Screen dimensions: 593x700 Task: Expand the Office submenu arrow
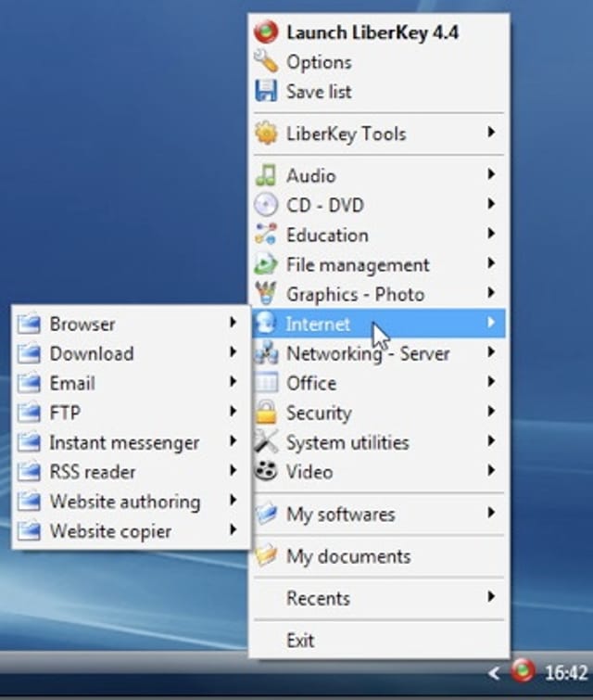click(491, 381)
